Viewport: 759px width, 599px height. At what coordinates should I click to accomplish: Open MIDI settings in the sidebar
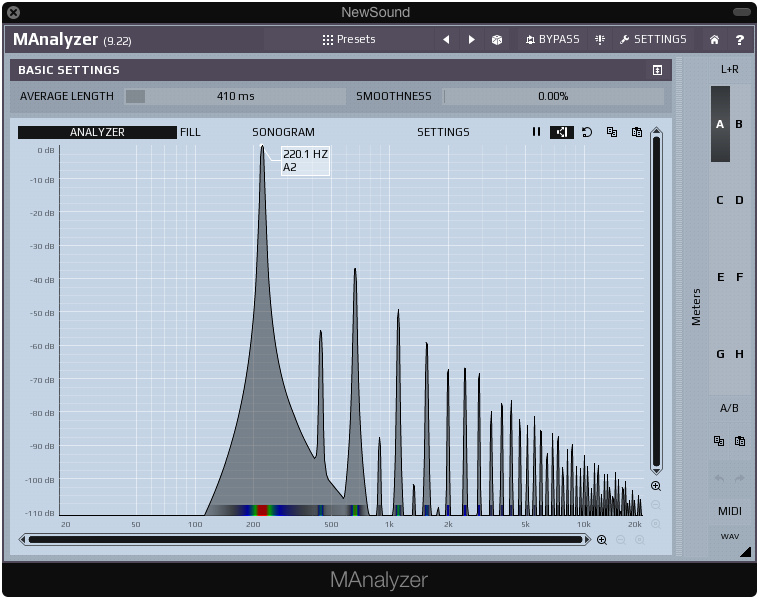tap(729, 511)
